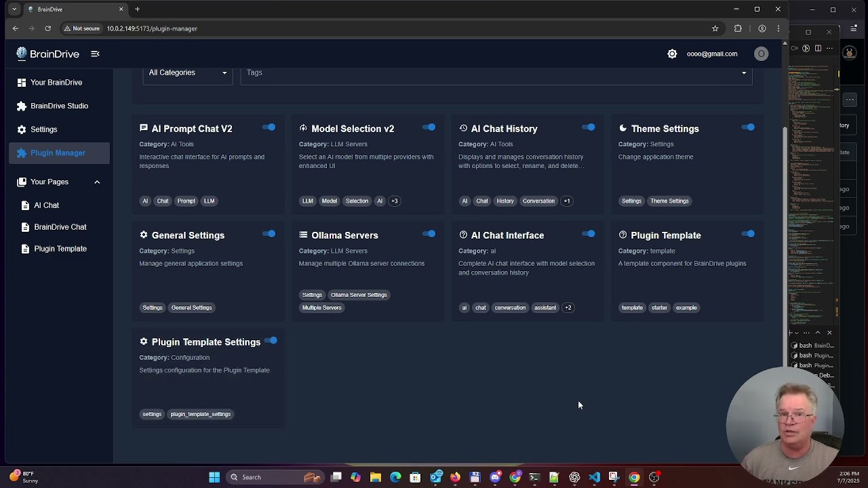The image size is (868, 488).
Task: Click the Your BrainDrive dashboard icon
Action: pos(22,82)
